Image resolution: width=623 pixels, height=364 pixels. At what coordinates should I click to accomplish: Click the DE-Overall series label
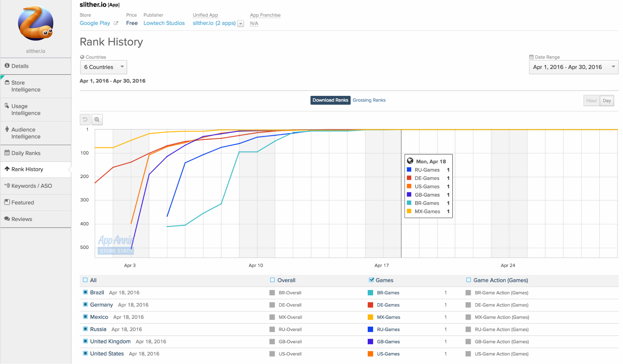(x=290, y=305)
